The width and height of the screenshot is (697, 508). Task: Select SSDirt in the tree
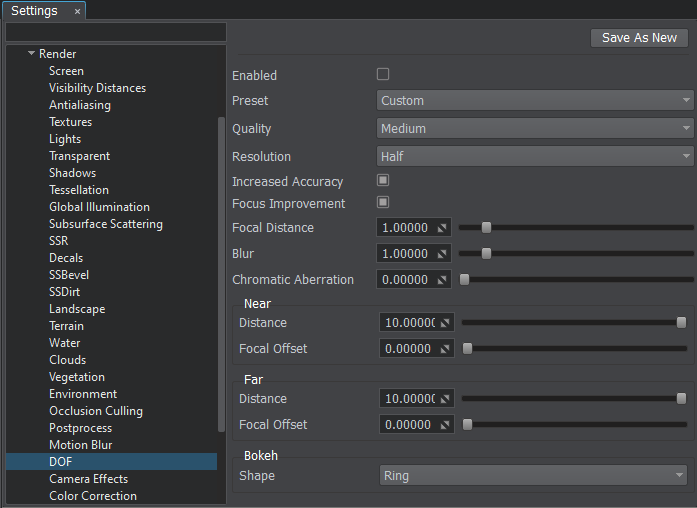click(64, 292)
